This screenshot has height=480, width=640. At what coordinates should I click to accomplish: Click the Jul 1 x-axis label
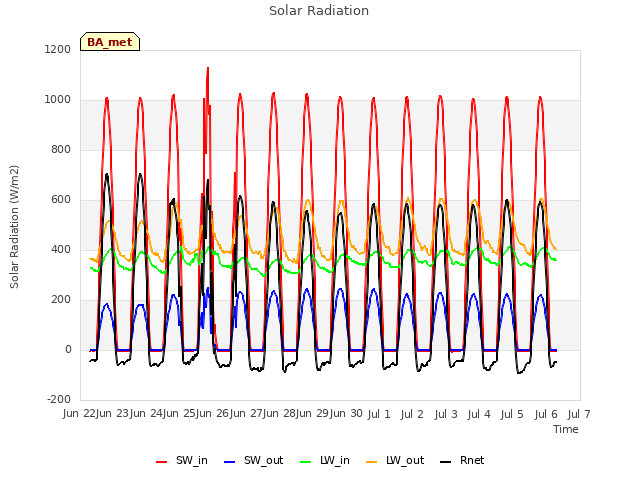coord(379,414)
